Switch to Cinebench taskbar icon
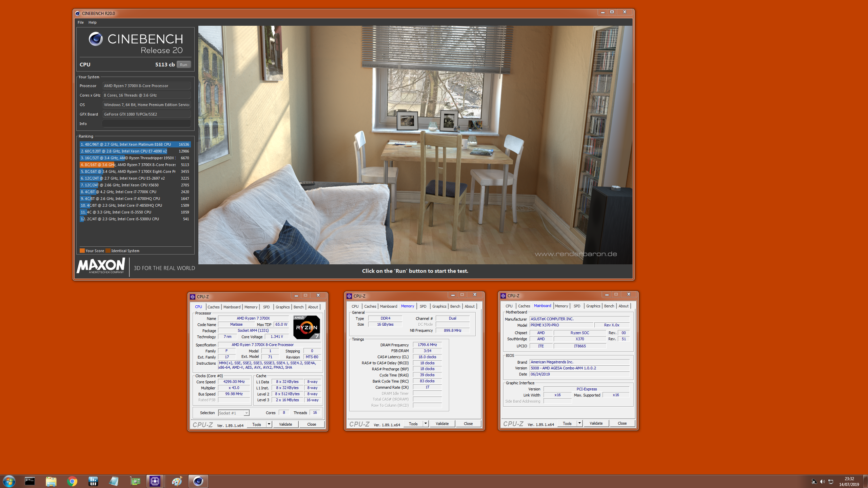 (198, 481)
